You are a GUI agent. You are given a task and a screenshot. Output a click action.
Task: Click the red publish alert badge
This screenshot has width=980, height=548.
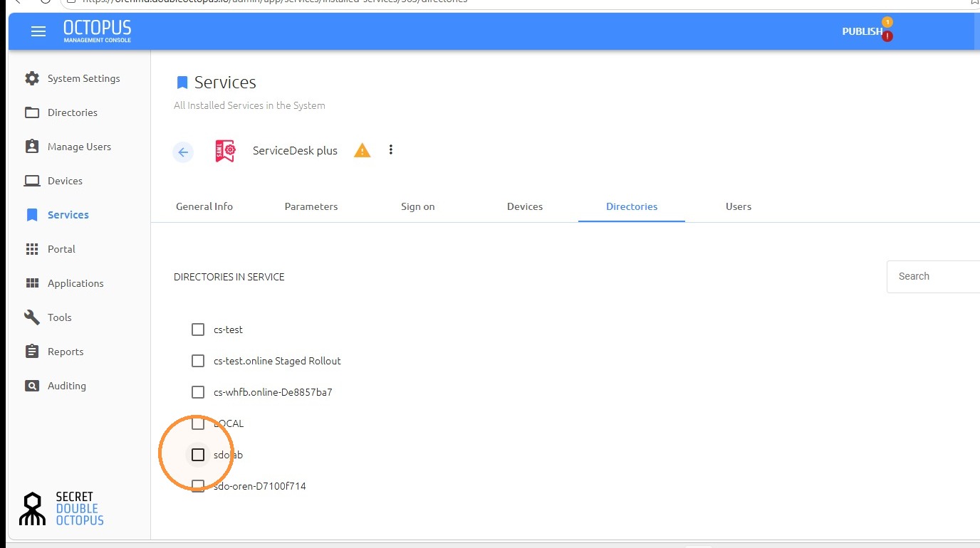tap(887, 36)
